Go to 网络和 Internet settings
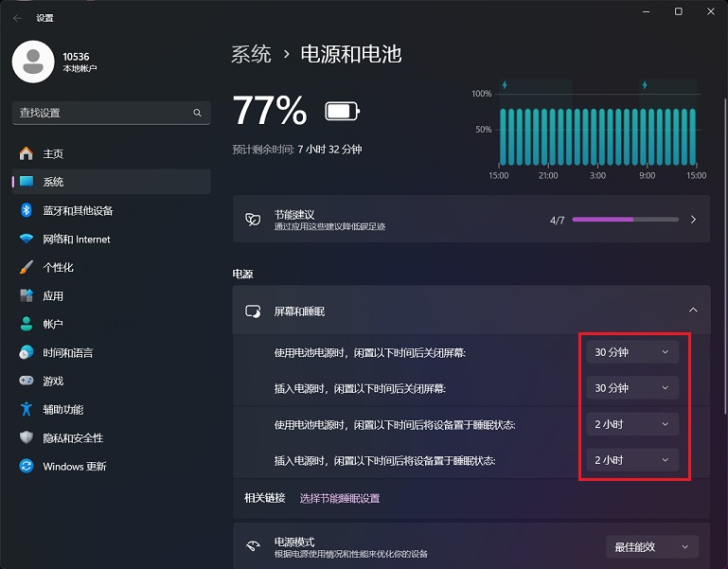Screen dimensions: 728x569 click(112, 239)
